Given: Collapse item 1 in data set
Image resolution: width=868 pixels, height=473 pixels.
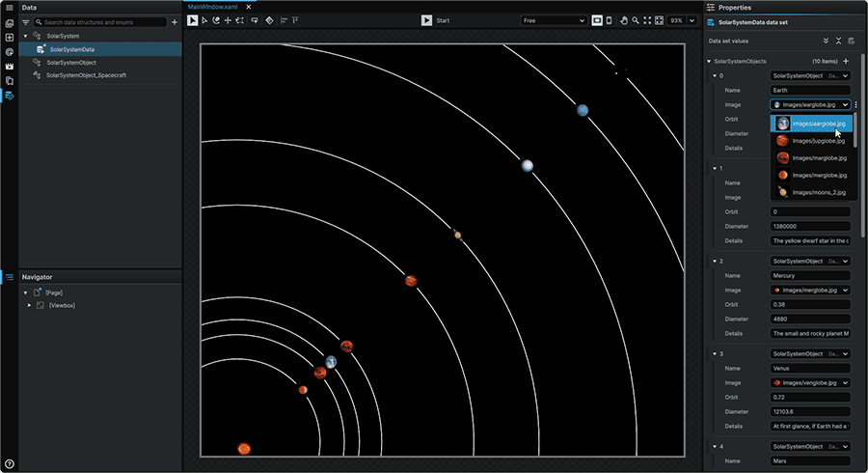Looking at the screenshot, I should (715, 168).
